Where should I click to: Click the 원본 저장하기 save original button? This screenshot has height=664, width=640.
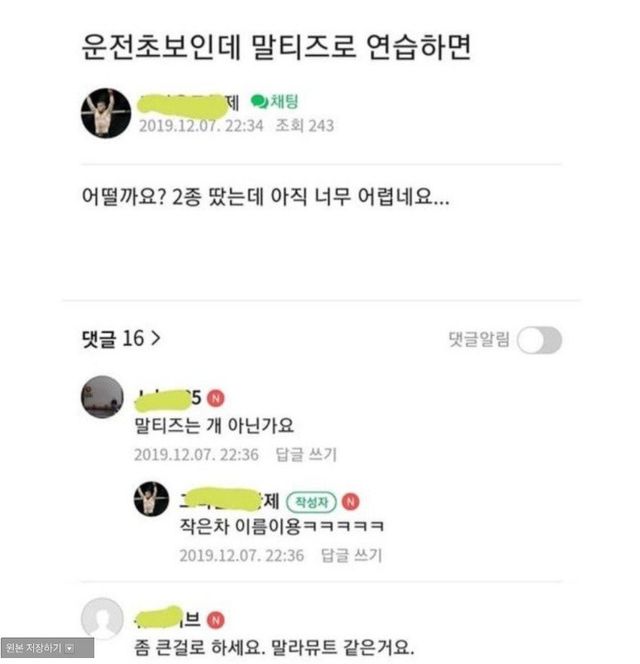point(47,648)
